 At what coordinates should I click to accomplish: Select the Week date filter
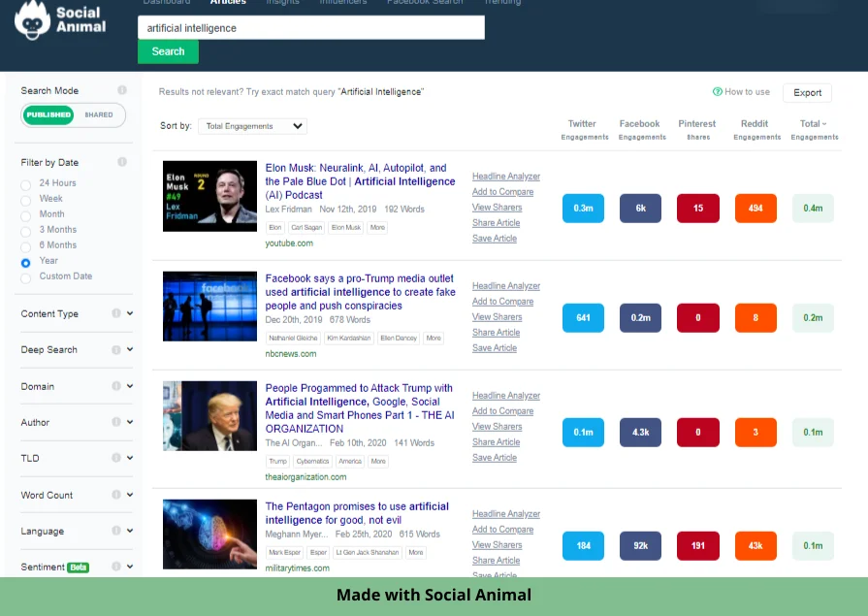click(x=25, y=200)
